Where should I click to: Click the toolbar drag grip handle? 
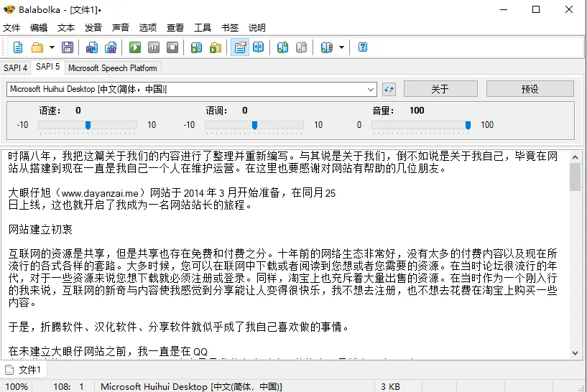click(x=4, y=47)
